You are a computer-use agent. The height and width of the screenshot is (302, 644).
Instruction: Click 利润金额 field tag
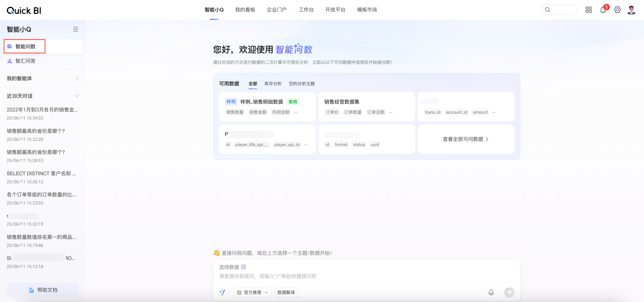(281, 112)
